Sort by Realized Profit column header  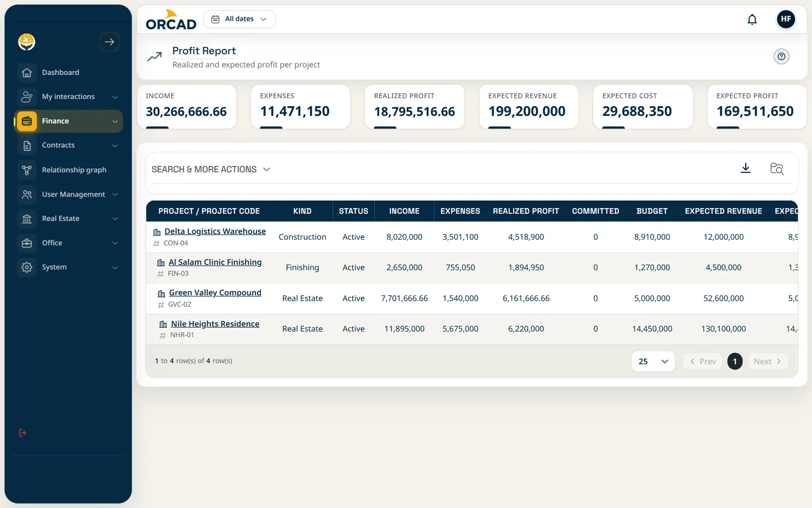pos(526,211)
